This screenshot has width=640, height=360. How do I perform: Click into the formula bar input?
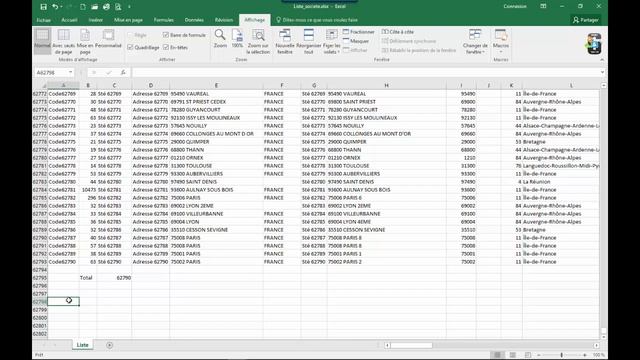tap(366, 72)
